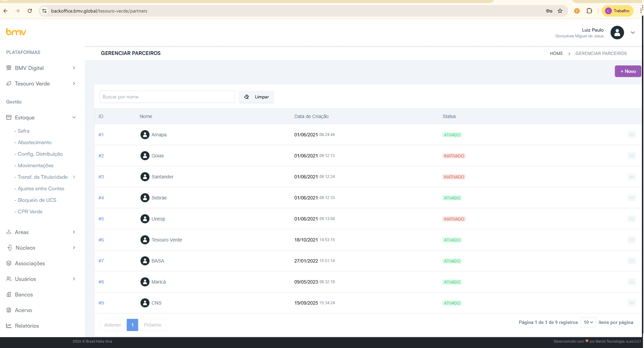The width and height of the screenshot is (644, 348).
Task: Click the Estoque box icon
Action: 9,117
